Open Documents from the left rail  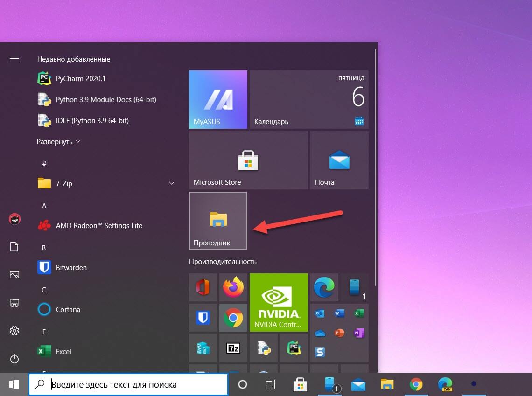click(14, 247)
